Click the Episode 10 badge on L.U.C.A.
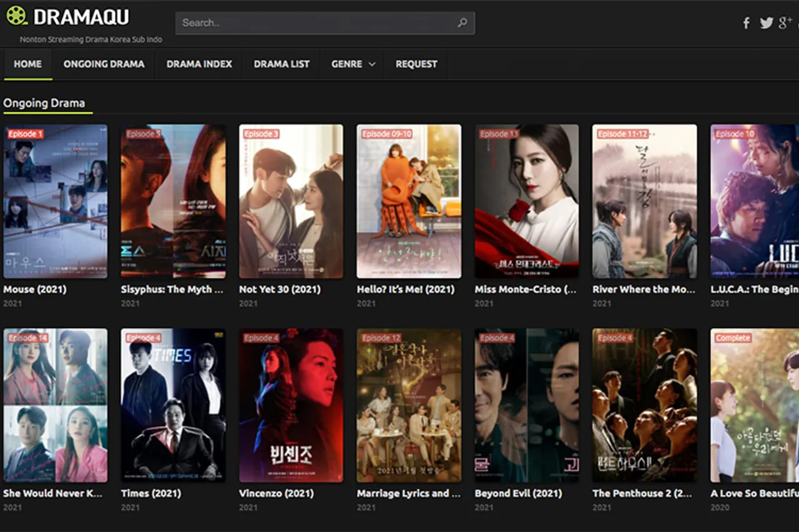This screenshot has height=532, width=799. click(x=735, y=134)
